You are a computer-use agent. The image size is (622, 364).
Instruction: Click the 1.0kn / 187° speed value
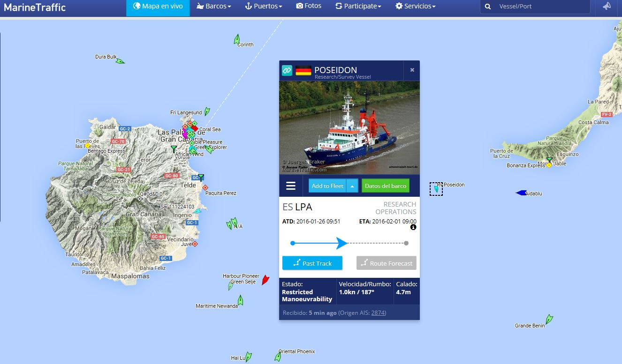(357, 292)
